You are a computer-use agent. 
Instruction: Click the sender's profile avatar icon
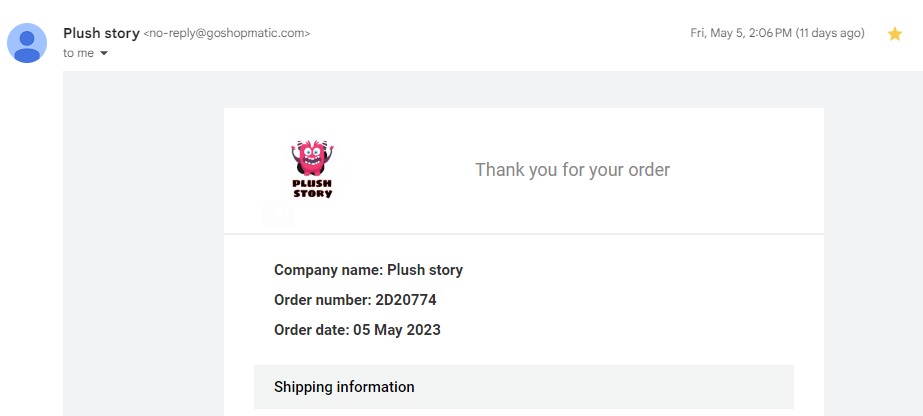26,43
